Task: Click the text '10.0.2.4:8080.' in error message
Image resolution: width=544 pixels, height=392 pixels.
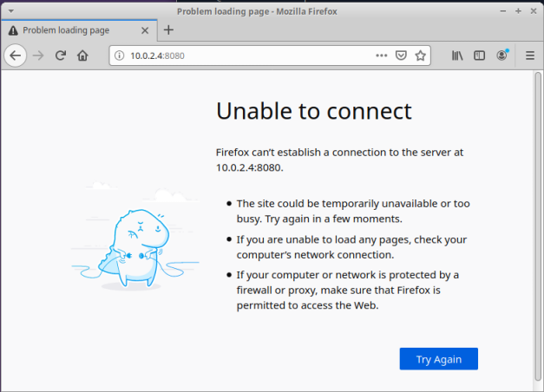Action: pos(250,167)
